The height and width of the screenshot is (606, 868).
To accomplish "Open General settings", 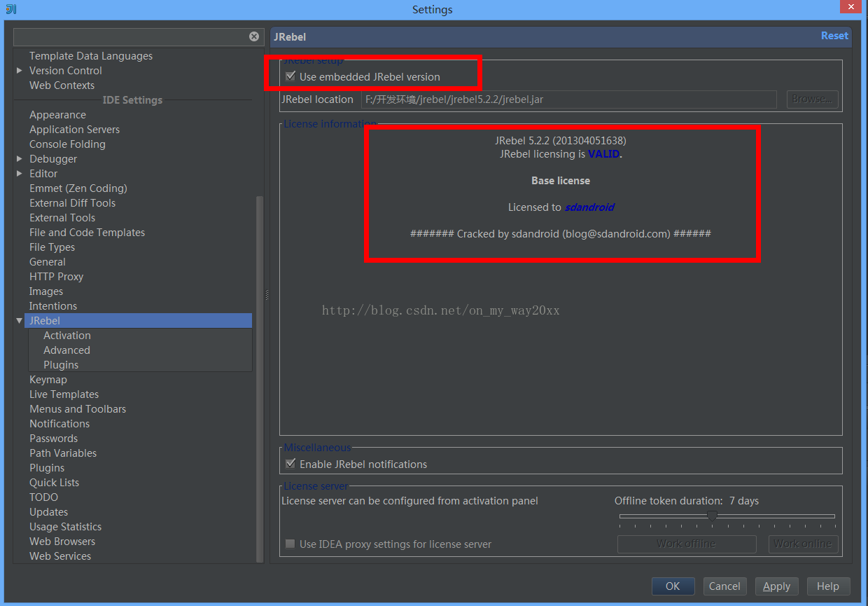I will point(48,262).
